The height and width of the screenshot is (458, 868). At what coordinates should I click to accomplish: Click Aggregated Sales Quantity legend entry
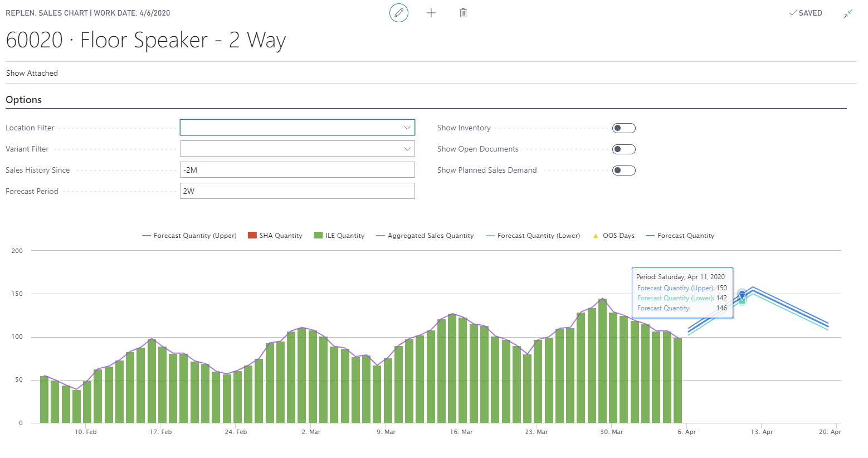coord(430,236)
